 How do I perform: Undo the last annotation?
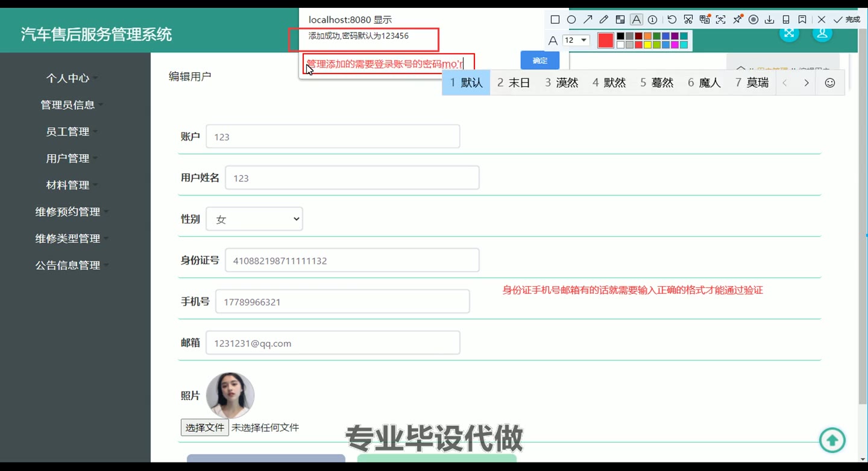672,19
